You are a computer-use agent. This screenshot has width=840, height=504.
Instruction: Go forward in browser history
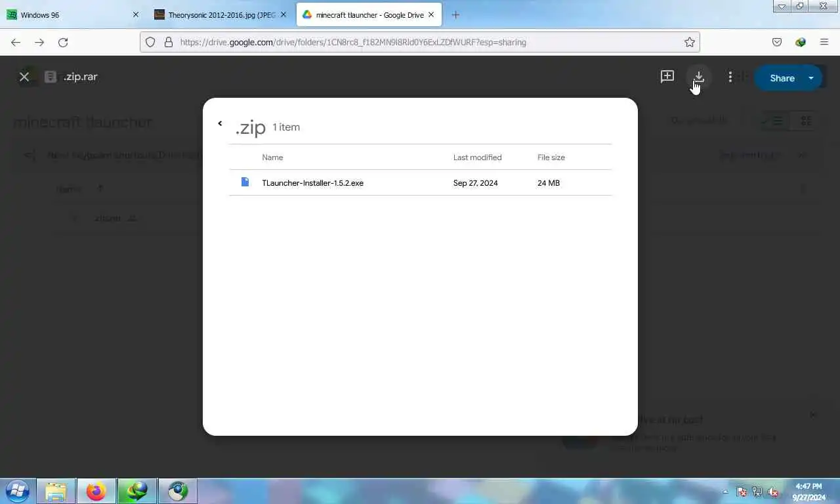point(39,42)
